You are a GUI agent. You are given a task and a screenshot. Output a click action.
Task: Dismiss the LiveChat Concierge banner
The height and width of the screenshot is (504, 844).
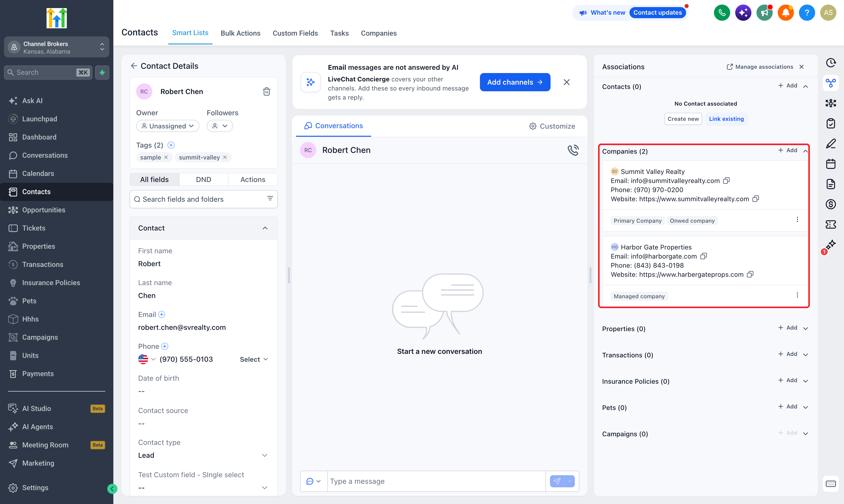566,82
